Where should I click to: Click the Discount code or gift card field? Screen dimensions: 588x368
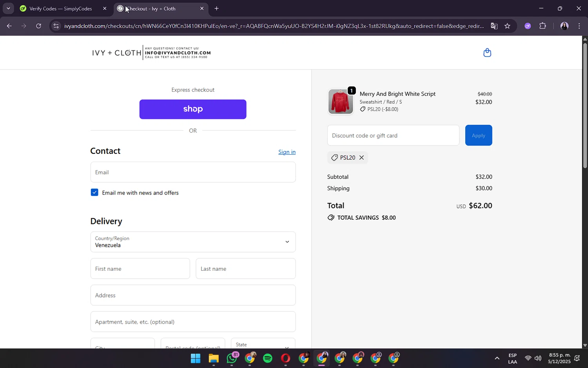393,135
